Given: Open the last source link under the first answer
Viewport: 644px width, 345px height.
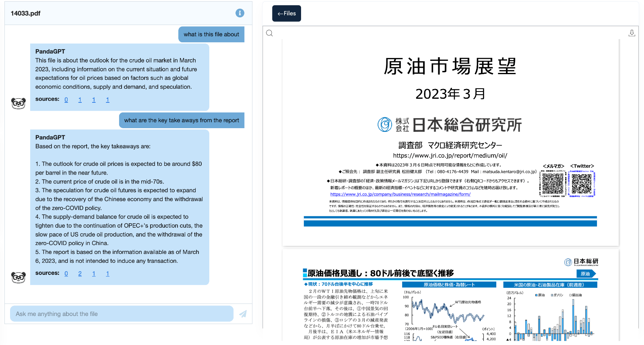Looking at the screenshot, I should (107, 100).
